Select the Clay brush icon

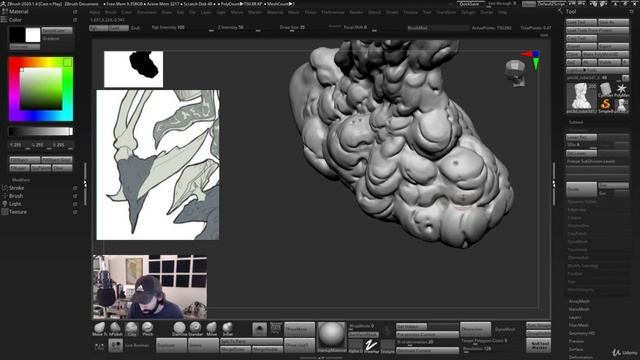click(131, 328)
